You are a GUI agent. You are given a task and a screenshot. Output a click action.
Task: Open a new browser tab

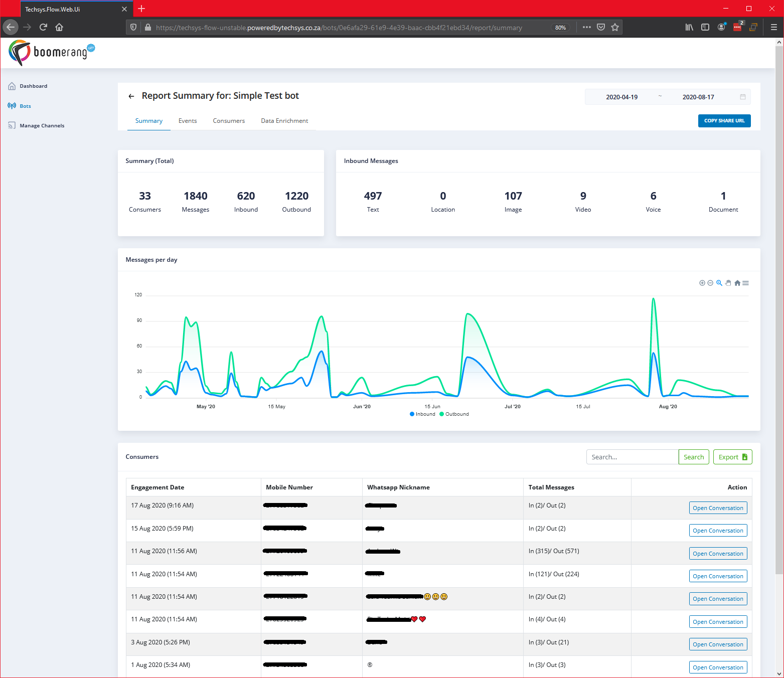tap(141, 9)
